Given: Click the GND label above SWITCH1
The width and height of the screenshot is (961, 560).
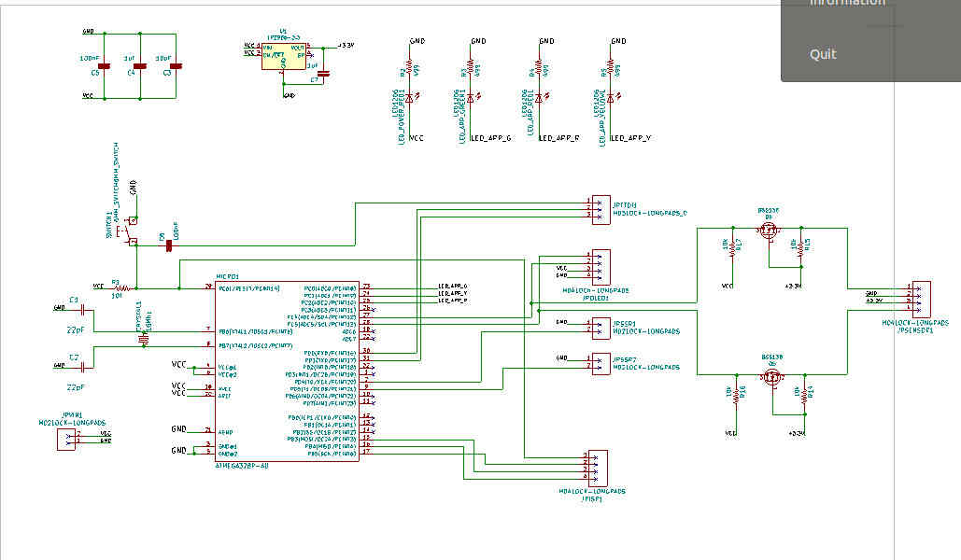Looking at the screenshot, I should (133, 189).
